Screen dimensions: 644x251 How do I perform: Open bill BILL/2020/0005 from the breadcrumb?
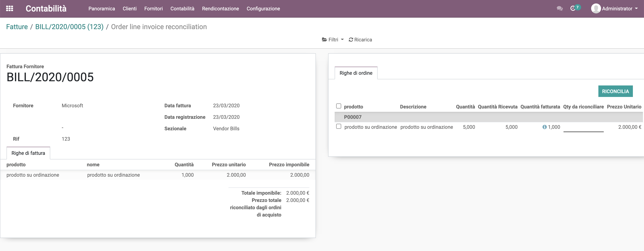[69, 27]
